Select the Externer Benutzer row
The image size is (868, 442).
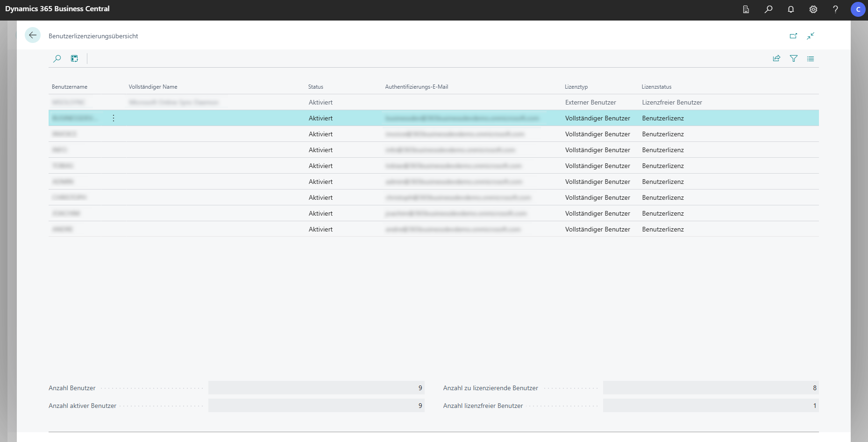591,102
